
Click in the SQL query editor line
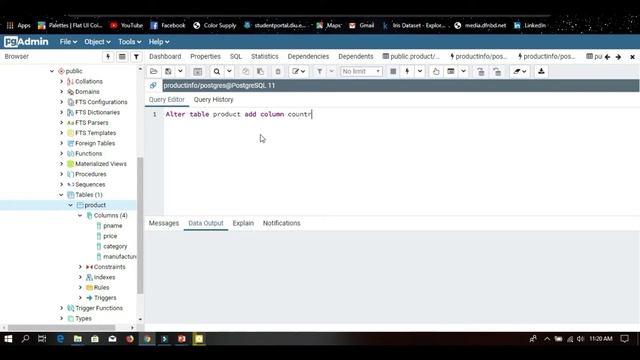pos(238,114)
